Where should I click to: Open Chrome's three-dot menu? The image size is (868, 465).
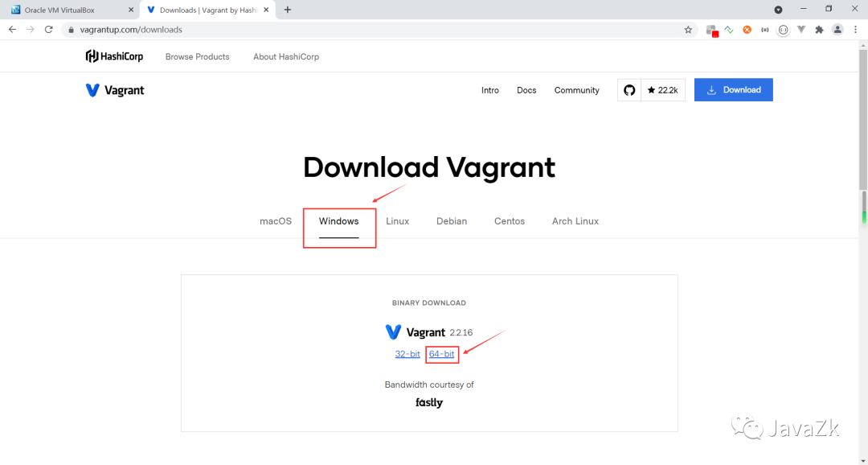(x=856, y=30)
